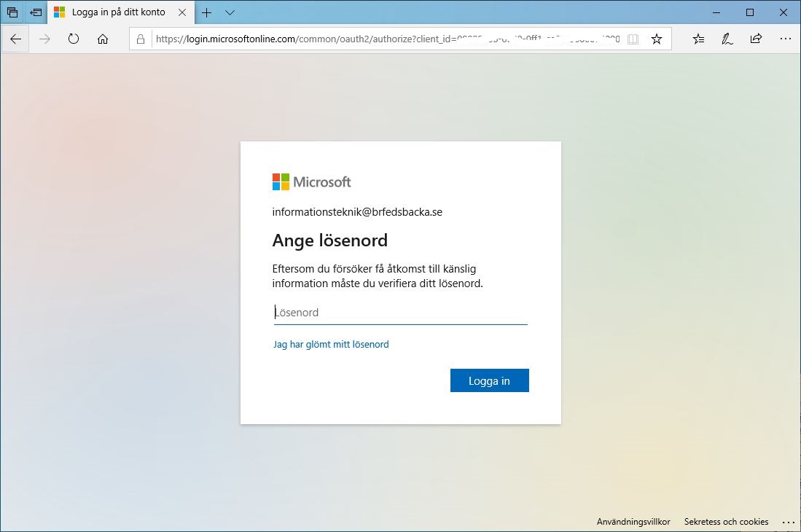Add page to favorites star
Image resolution: width=801 pixels, height=532 pixels.
pos(657,39)
